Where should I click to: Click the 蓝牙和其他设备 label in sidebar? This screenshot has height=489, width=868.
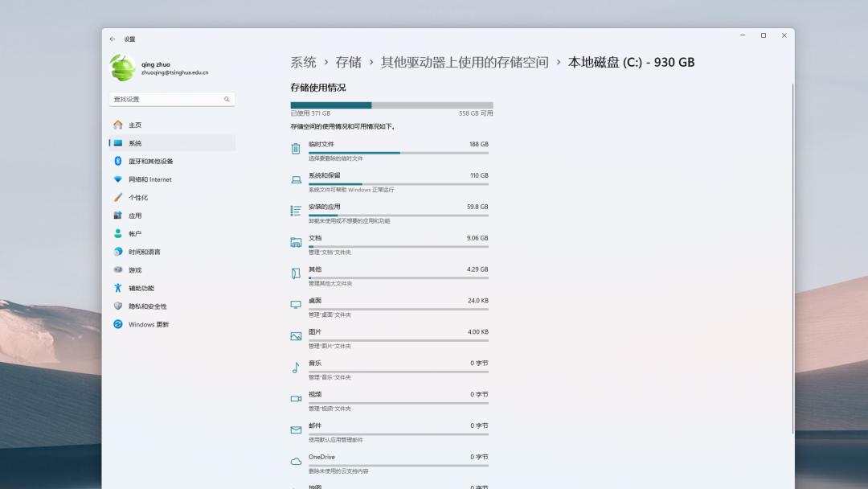pyautogui.click(x=150, y=161)
